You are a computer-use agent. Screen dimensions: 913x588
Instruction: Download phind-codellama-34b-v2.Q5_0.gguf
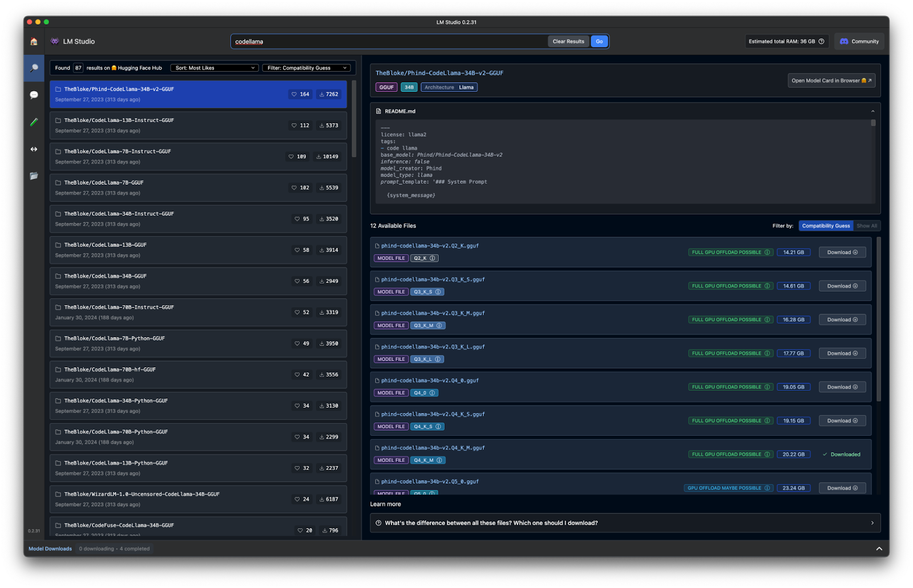[842, 488]
